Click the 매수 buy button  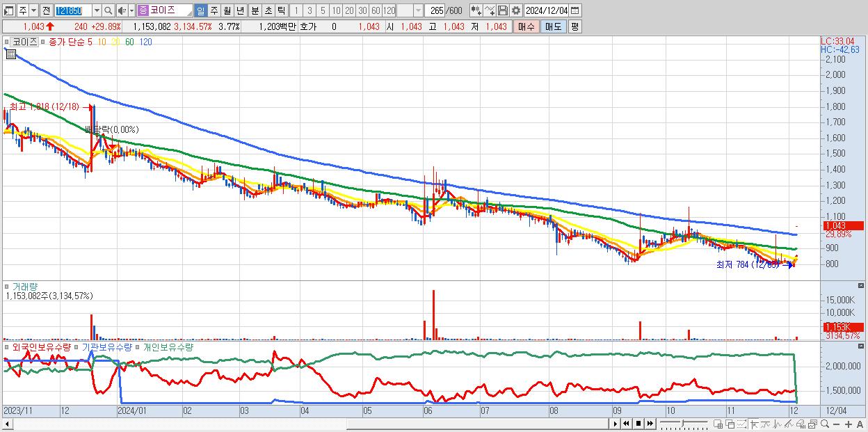[526, 26]
